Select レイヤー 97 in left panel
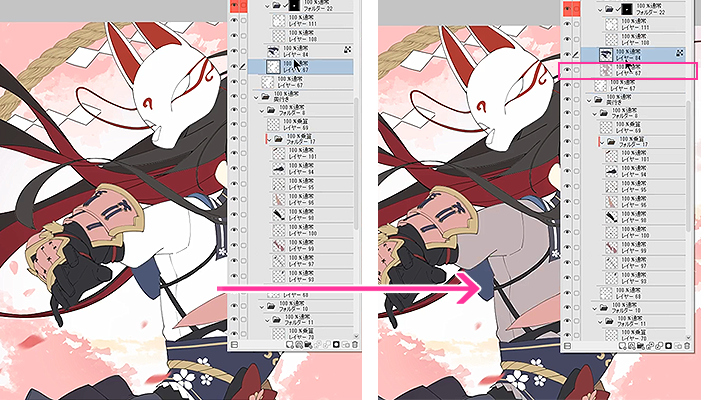 tap(302, 261)
